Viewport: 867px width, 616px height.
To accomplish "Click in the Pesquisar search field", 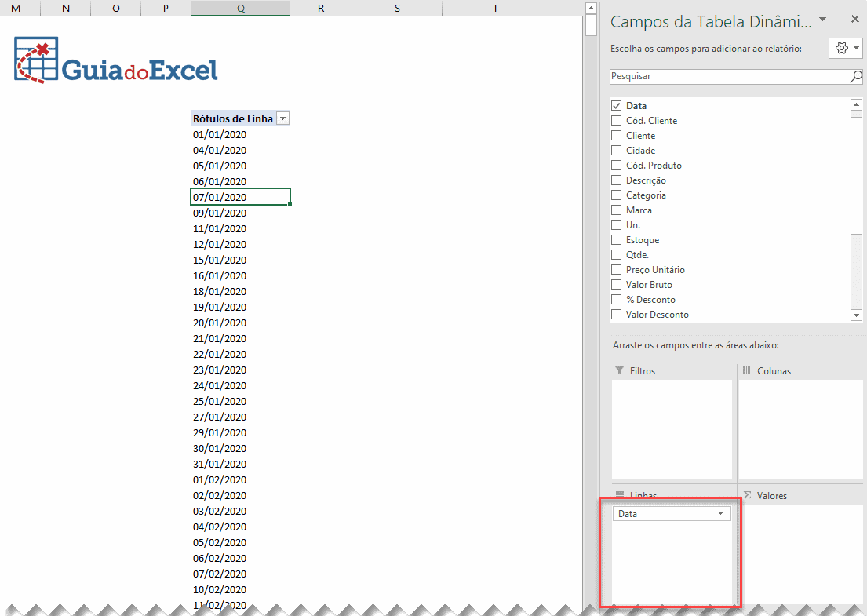I will coord(726,77).
